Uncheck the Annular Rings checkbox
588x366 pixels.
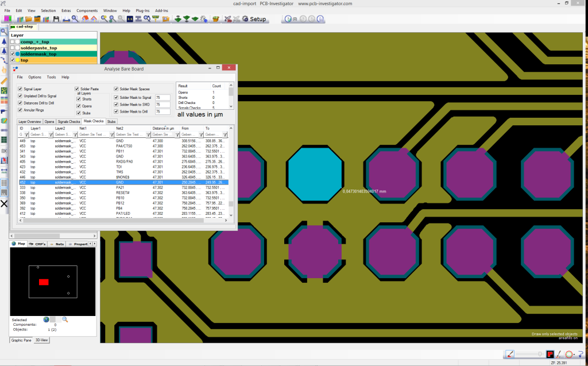(x=20, y=110)
